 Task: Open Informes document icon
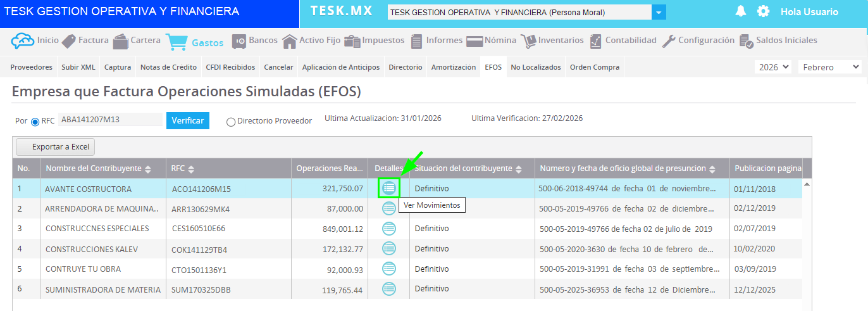coord(416,42)
